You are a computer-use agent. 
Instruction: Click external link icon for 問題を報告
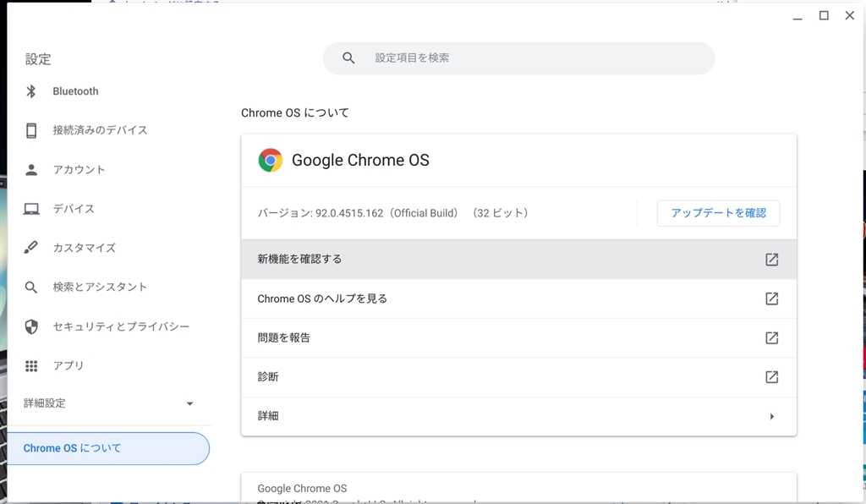pos(771,338)
